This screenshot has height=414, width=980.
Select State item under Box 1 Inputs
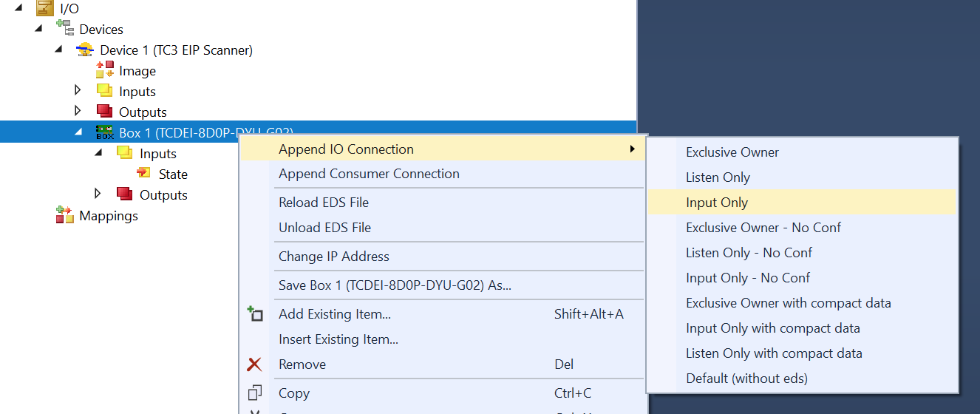coord(173,174)
